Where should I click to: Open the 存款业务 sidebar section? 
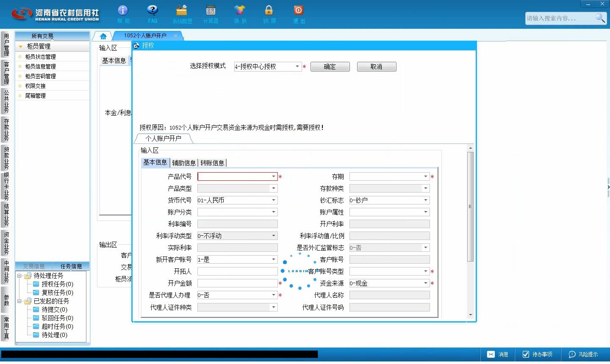point(6,130)
